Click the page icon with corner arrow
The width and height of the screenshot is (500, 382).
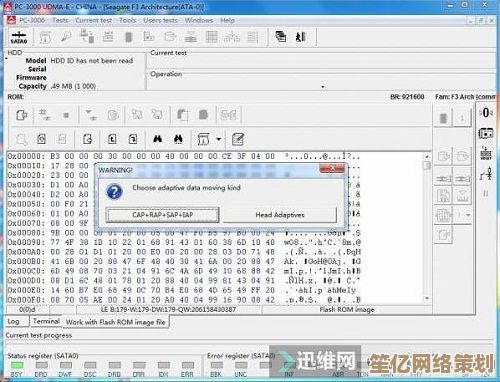coord(133,139)
